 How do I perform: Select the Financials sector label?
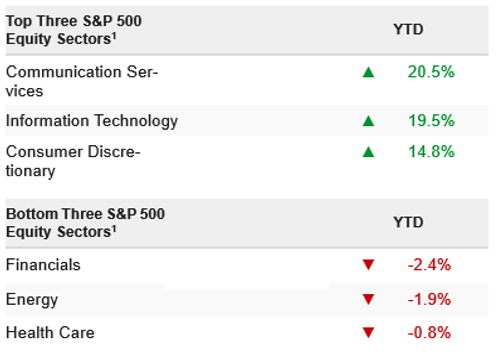click(x=43, y=265)
